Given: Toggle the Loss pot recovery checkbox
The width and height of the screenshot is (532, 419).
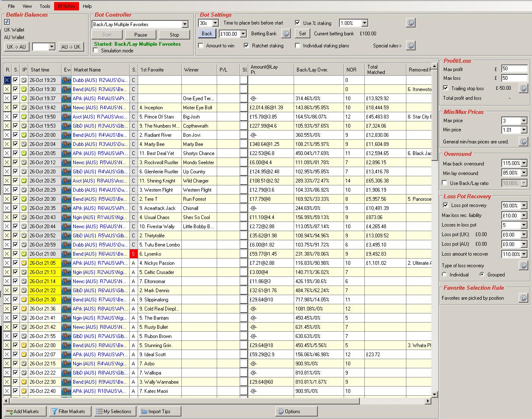Looking at the screenshot, I should [445, 205].
